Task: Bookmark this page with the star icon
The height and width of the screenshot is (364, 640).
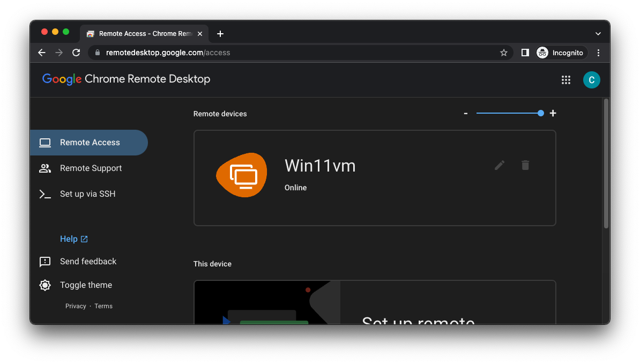Action: pos(504,53)
